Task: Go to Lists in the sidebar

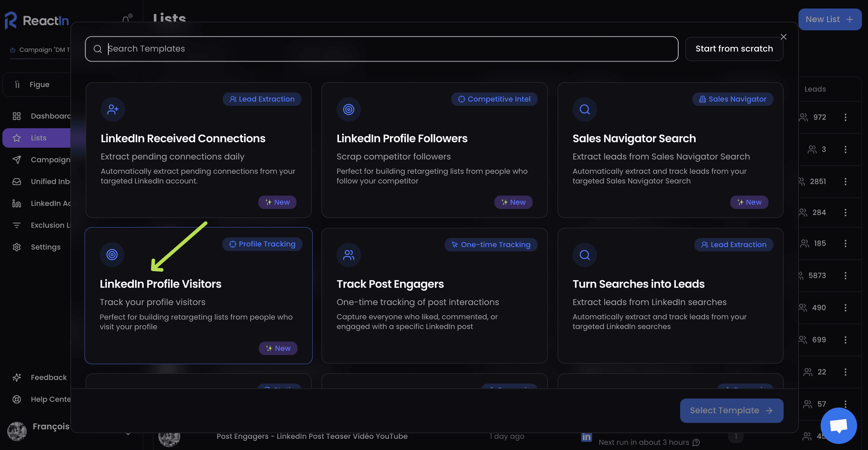Action: click(x=36, y=138)
